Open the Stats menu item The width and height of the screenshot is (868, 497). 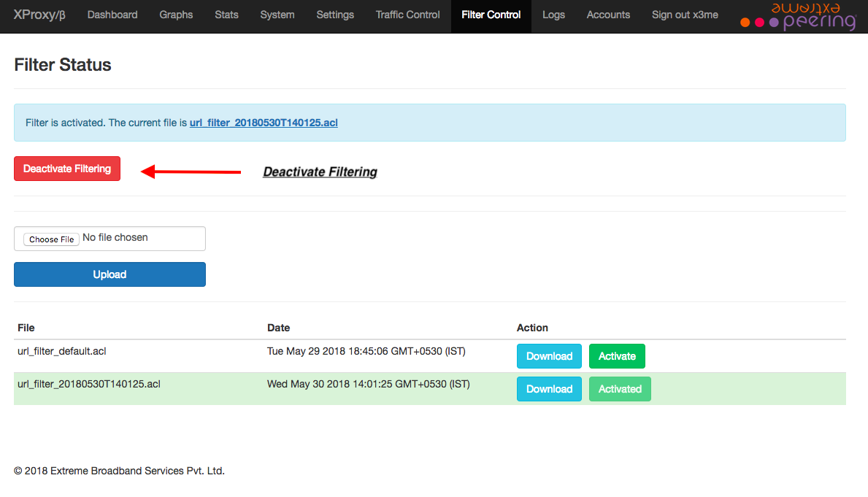coord(226,15)
